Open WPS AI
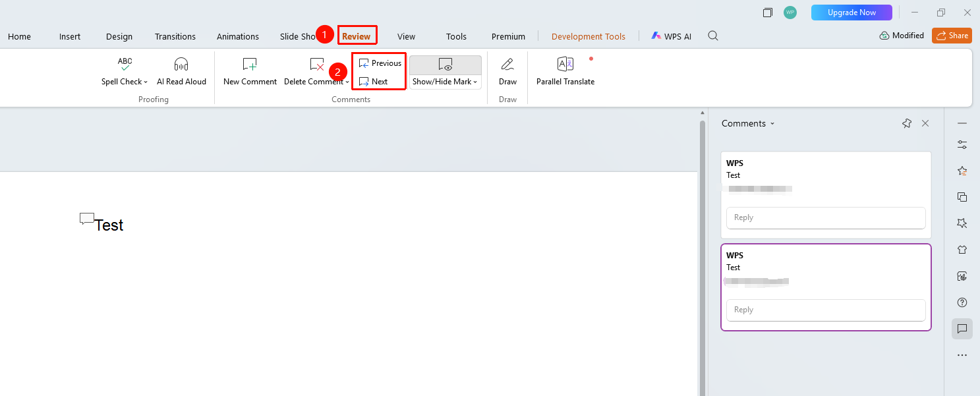Viewport: 980px width, 396px height. pyautogui.click(x=672, y=37)
